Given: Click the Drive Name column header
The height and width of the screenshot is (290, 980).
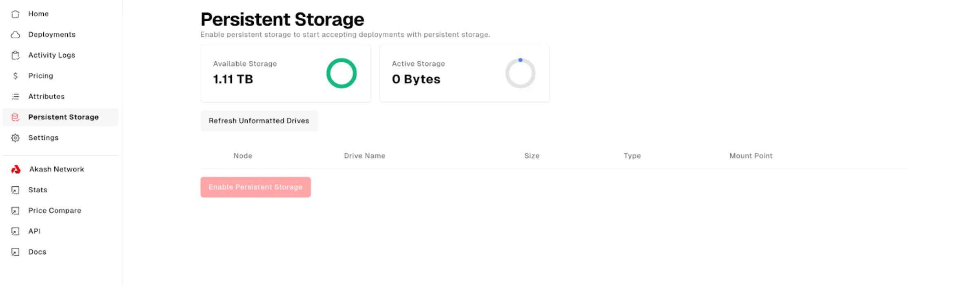Looking at the screenshot, I should pos(364,156).
